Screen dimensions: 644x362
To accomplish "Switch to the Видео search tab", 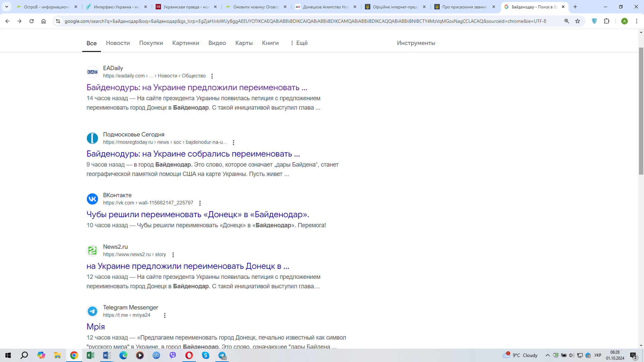I will click(217, 43).
